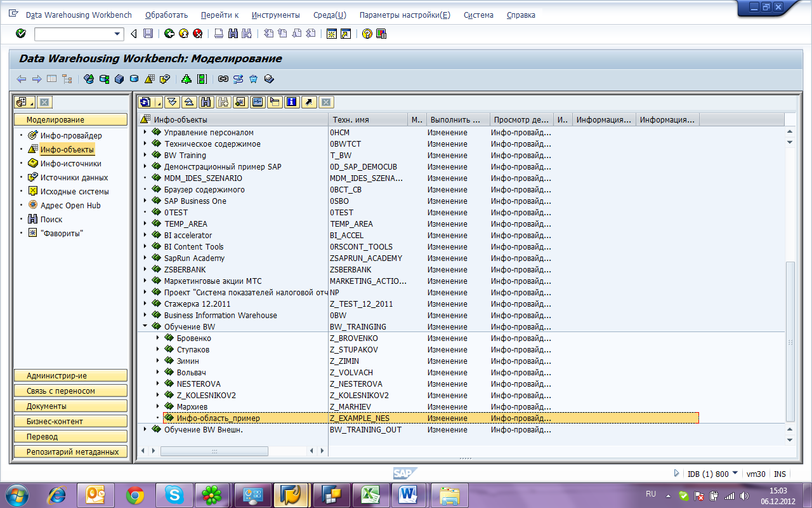Expand the 'Зимин' tree node

(158, 361)
